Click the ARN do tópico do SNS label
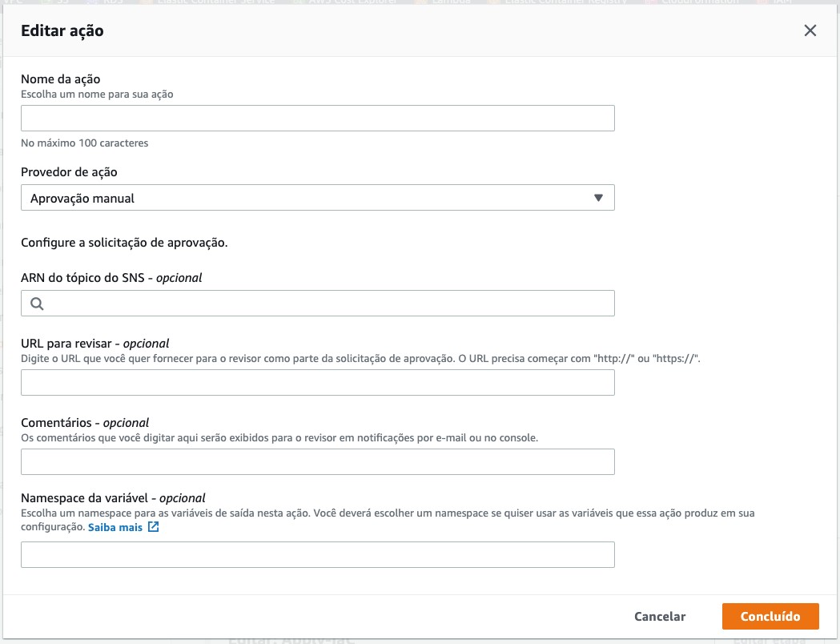The height and width of the screenshot is (644, 840). click(x=86, y=278)
